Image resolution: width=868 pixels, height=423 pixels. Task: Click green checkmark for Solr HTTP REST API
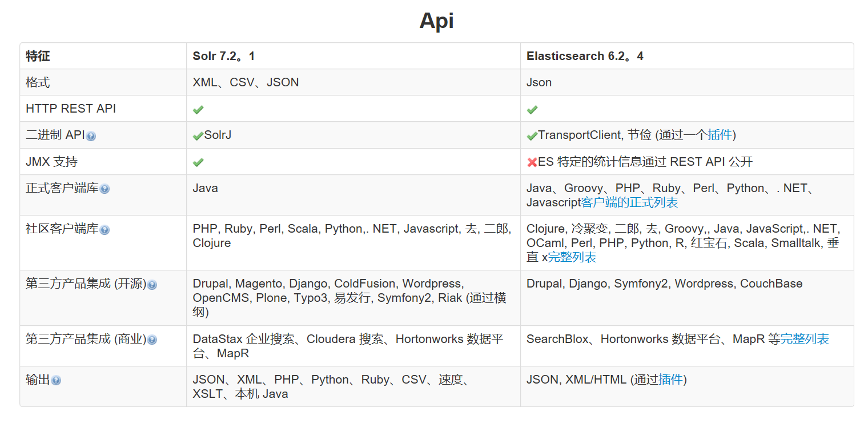point(198,109)
